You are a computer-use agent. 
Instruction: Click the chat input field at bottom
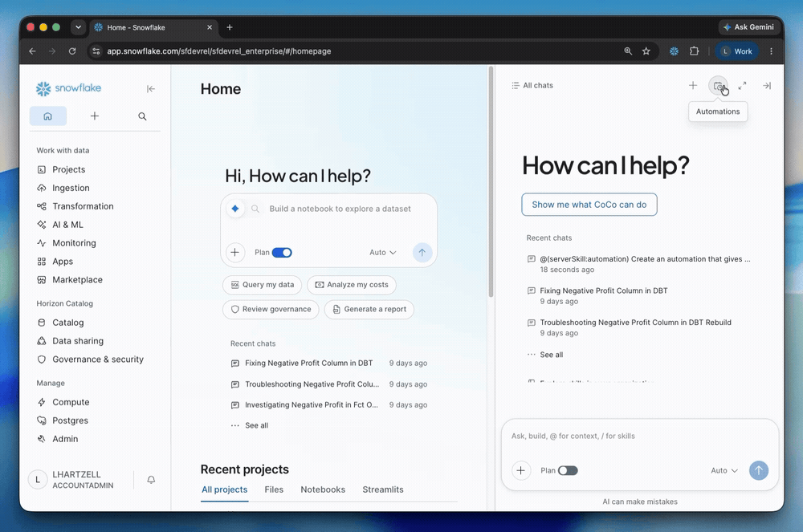click(640, 437)
